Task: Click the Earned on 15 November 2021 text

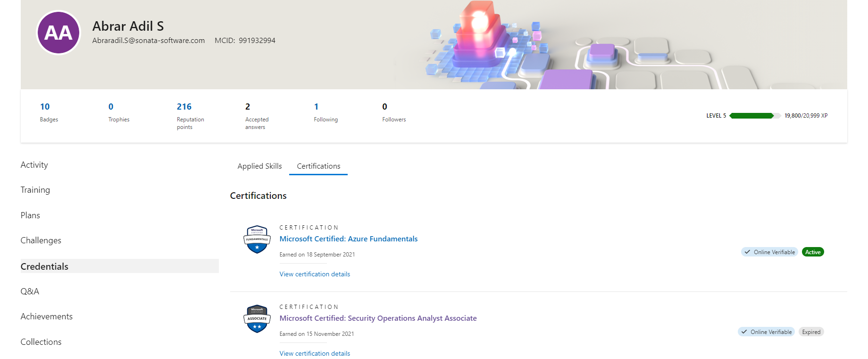Action: click(x=317, y=334)
